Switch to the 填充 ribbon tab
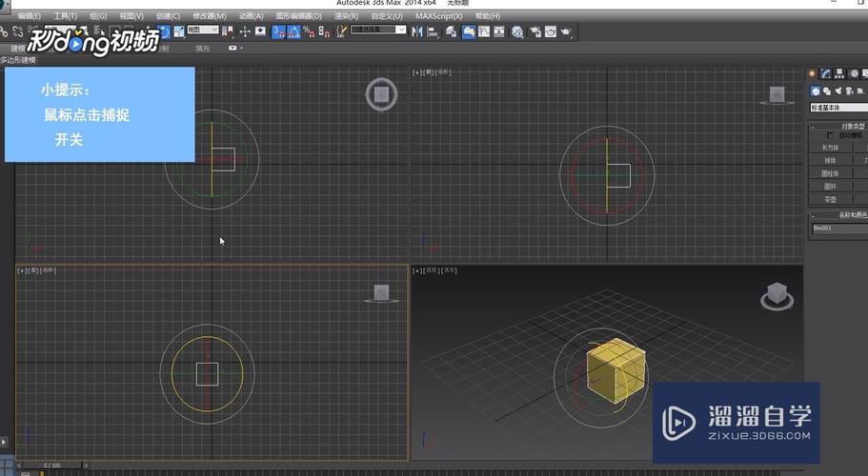The height and width of the screenshot is (476, 868). tap(203, 49)
